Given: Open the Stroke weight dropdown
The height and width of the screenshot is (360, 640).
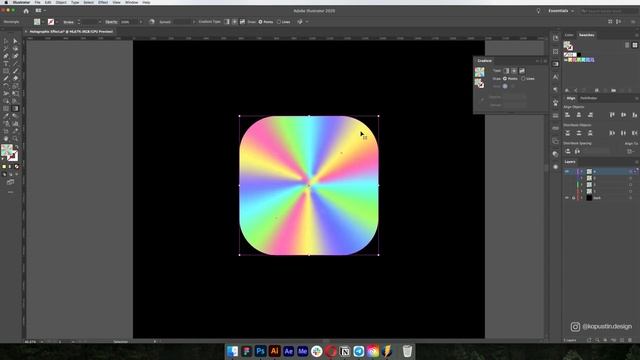Looking at the screenshot, I should point(100,22).
